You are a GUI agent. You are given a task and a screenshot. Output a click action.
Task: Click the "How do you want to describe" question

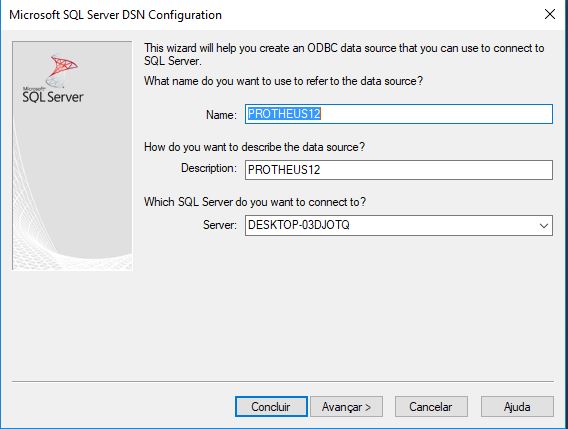pyautogui.click(x=254, y=147)
